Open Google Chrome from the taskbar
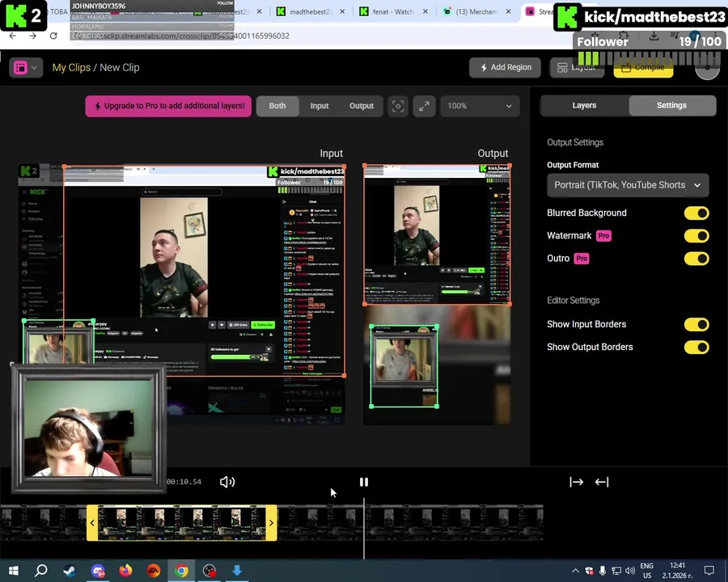 [181, 571]
